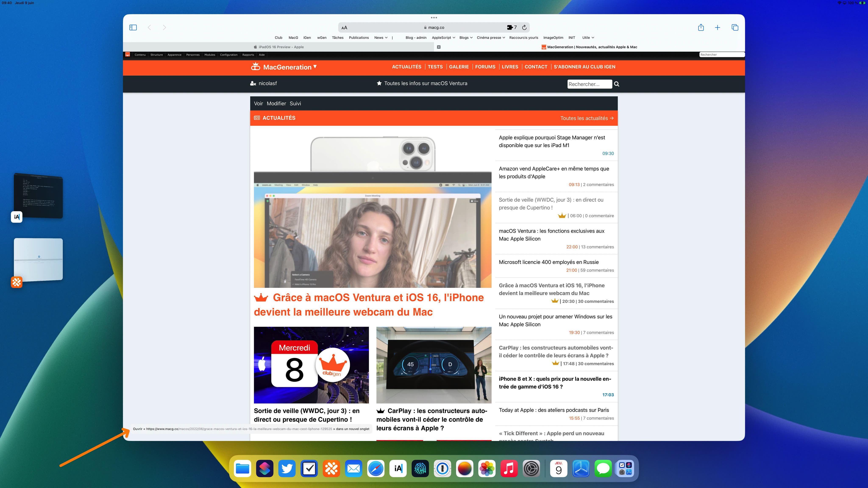The width and height of the screenshot is (868, 488).
Task: Open the Configuration admin menu
Action: [229, 55]
